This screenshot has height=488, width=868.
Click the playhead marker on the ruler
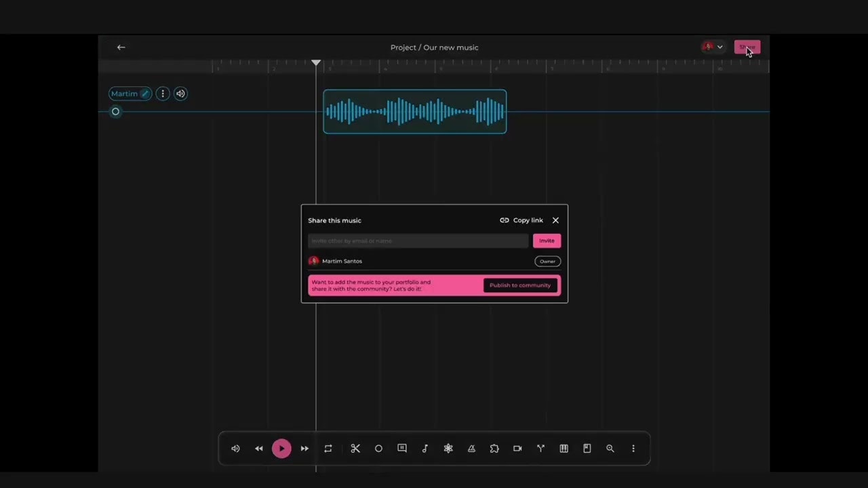(316, 63)
